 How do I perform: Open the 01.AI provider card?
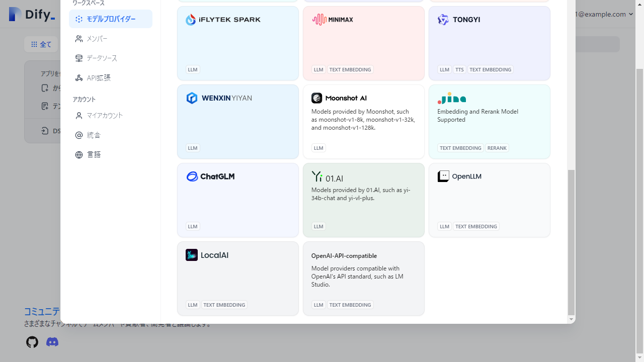click(x=363, y=200)
